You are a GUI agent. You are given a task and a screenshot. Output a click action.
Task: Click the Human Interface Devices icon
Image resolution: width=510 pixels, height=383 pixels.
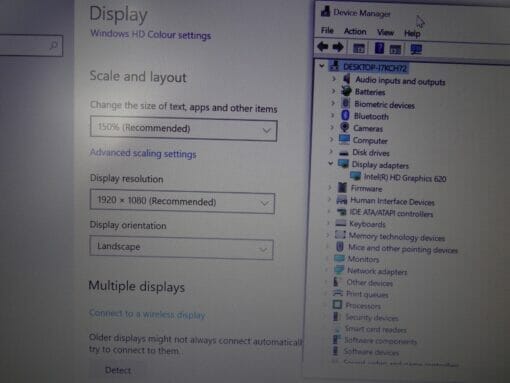click(342, 200)
